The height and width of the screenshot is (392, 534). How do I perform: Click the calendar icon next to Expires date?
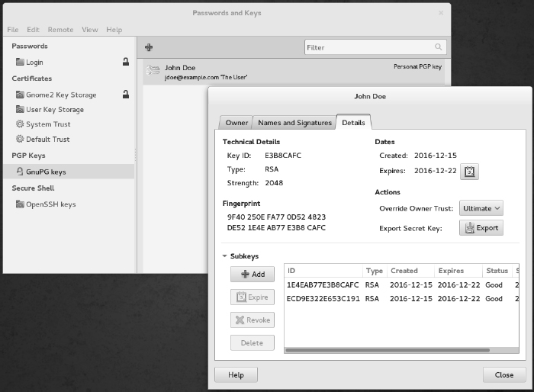(470, 172)
